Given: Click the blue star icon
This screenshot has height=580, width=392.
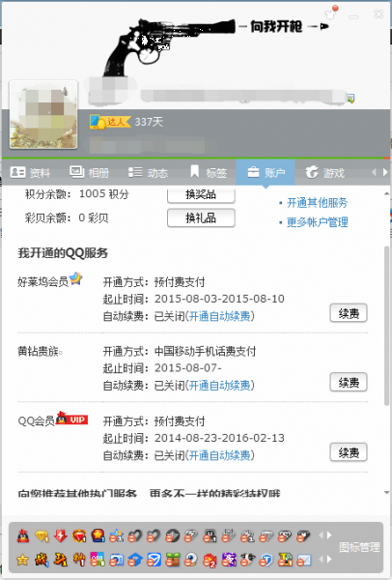Looking at the screenshot, I should pos(117,536).
